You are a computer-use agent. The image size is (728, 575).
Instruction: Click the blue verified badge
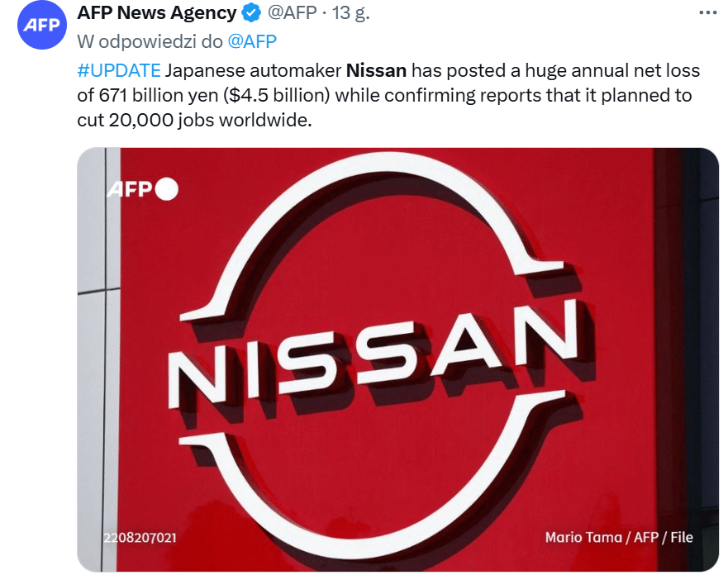pos(250,14)
